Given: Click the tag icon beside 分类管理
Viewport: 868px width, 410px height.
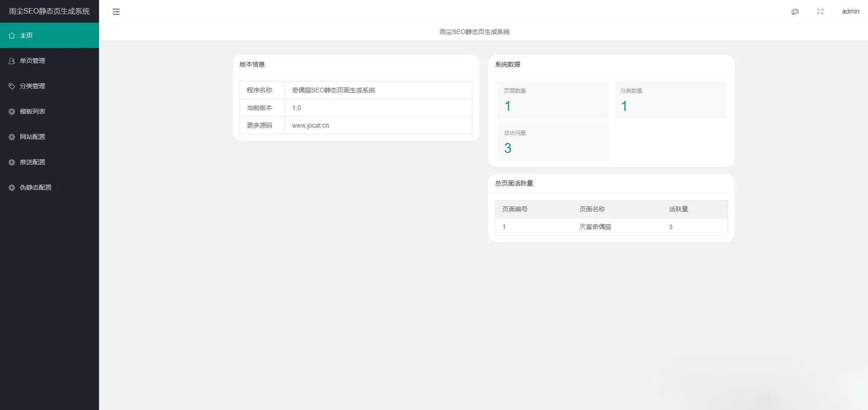Looking at the screenshot, I should coord(11,86).
